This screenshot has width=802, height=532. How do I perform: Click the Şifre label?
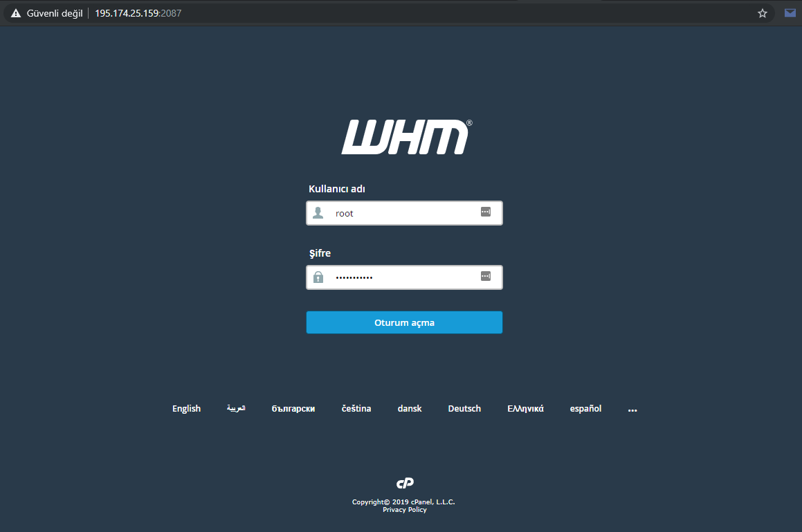(x=320, y=253)
